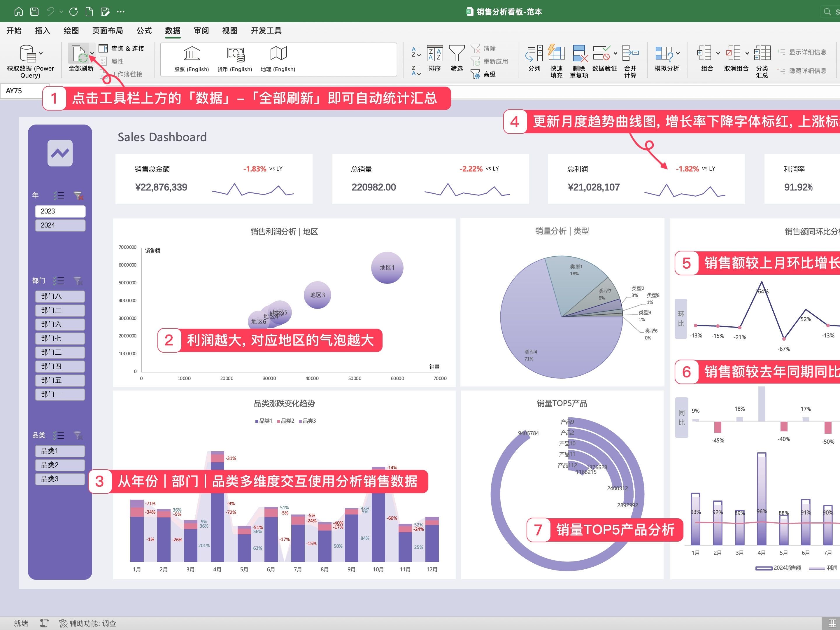Screen dimensions: 840x630
Task: Click the search magnifier icon
Action: [x=827, y=12]
